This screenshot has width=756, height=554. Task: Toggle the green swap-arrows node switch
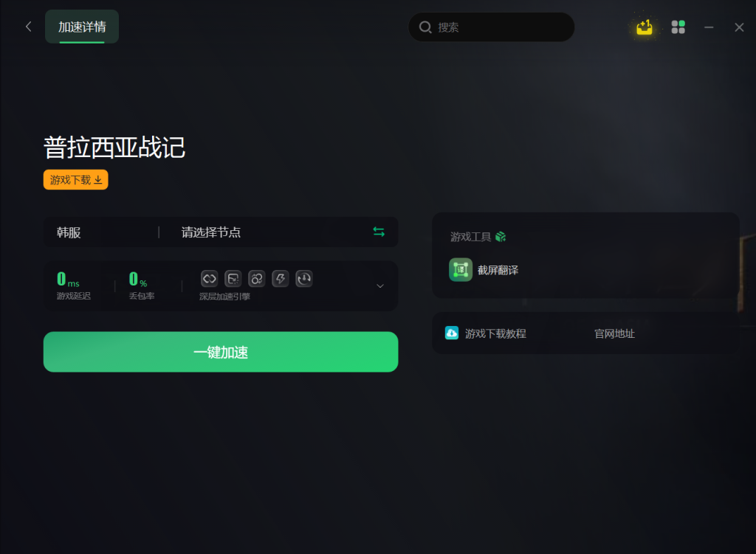click(379, 232)
